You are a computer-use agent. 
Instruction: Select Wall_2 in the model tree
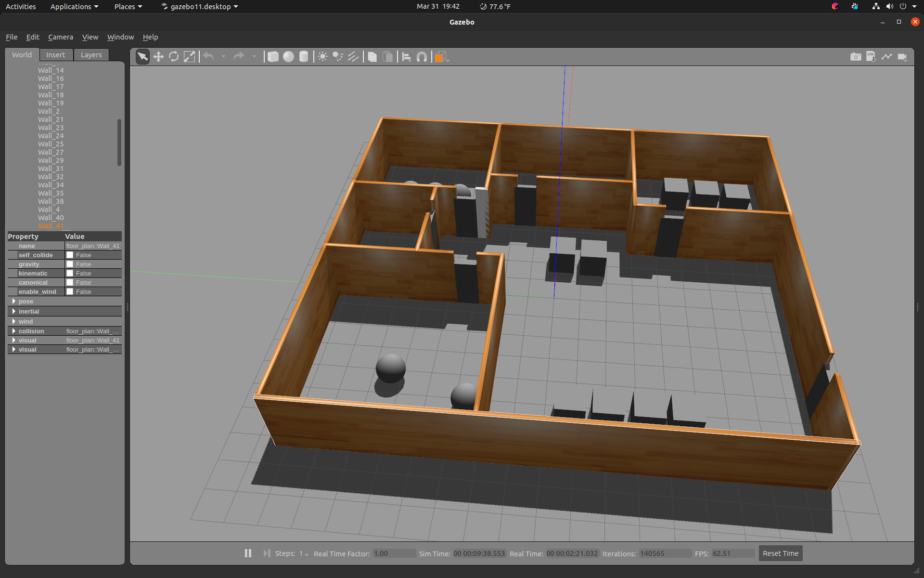49,111
